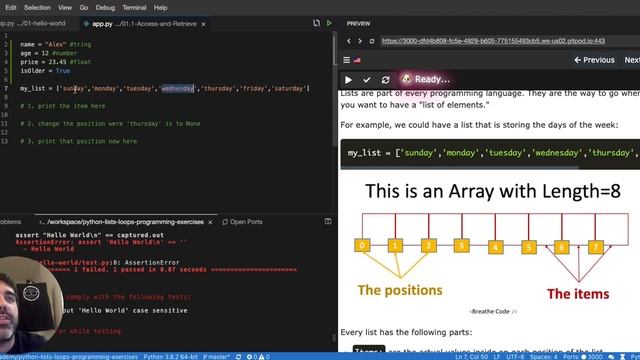Close the workspace terminal tab
This screenshot has width=640, height=360.
click(211, 222)
